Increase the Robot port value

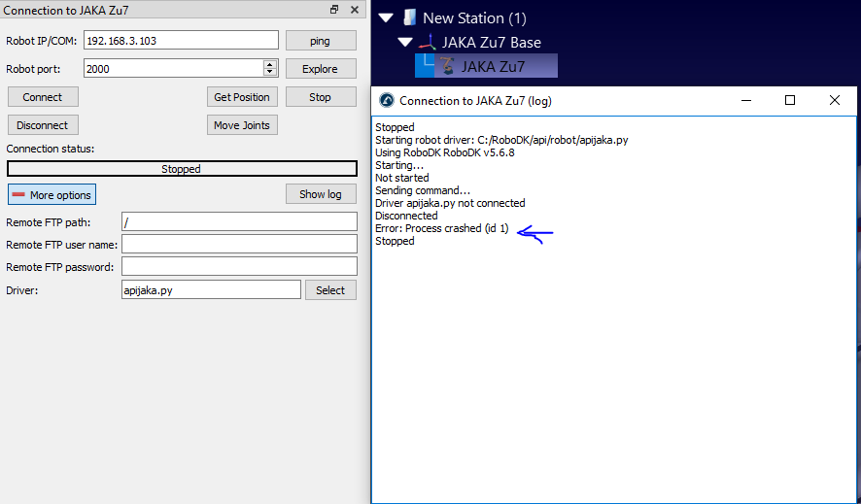270,64
